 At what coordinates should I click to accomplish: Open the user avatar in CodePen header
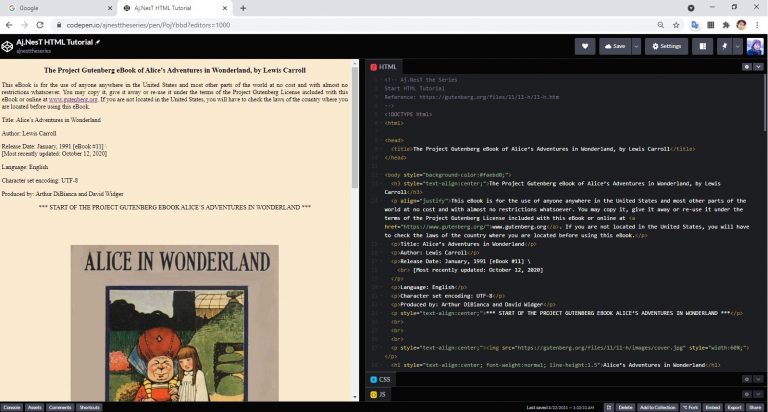[753, 46]
